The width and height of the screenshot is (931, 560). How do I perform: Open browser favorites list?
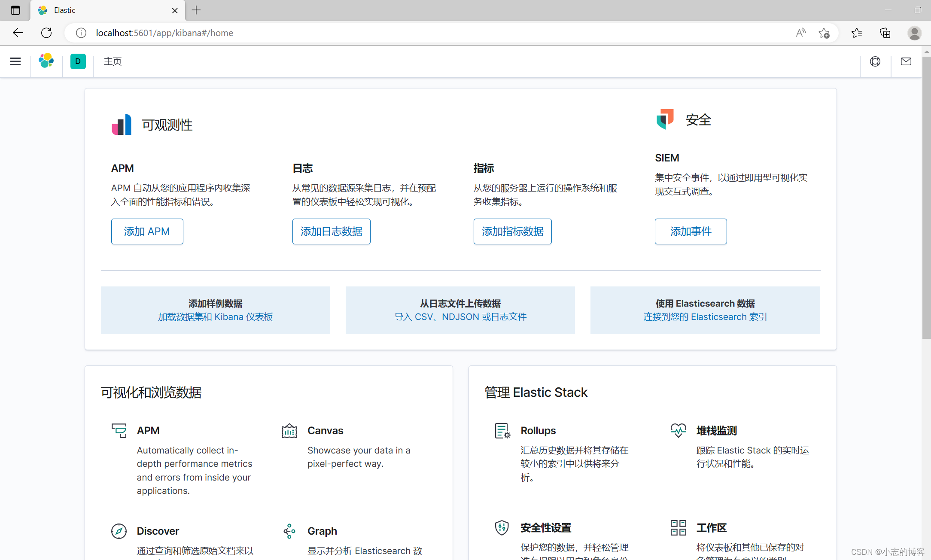coord(856,33)
